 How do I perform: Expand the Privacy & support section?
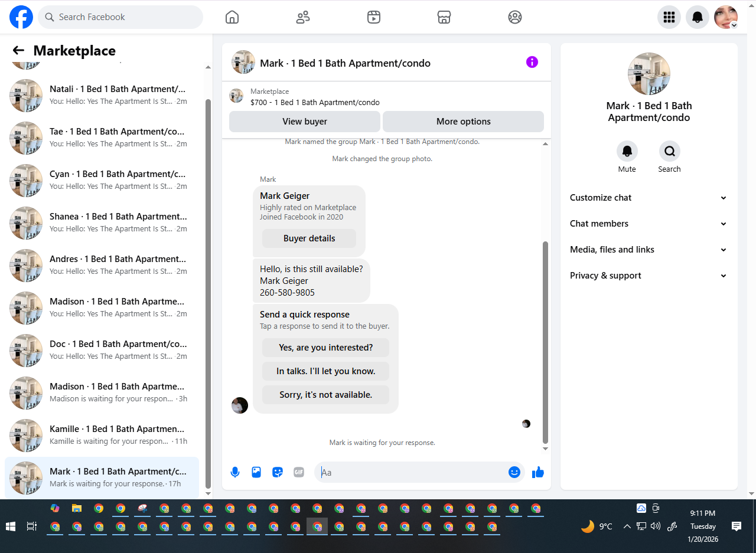point(649,276)
